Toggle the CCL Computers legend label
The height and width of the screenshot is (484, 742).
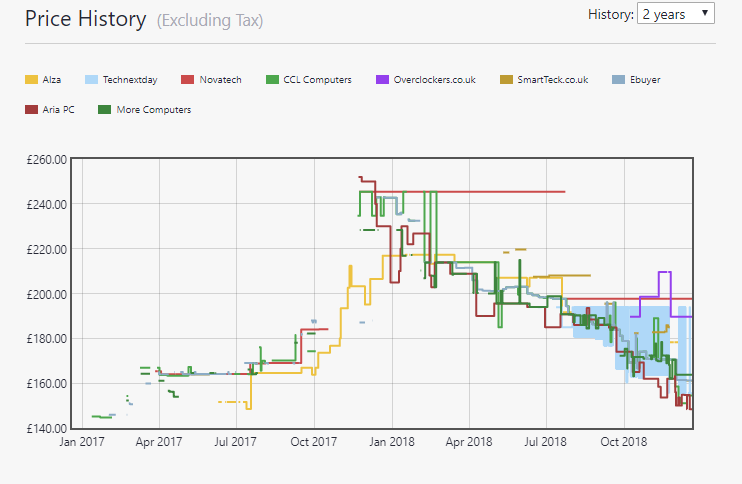pyautogui.click(x=318, y=80)
